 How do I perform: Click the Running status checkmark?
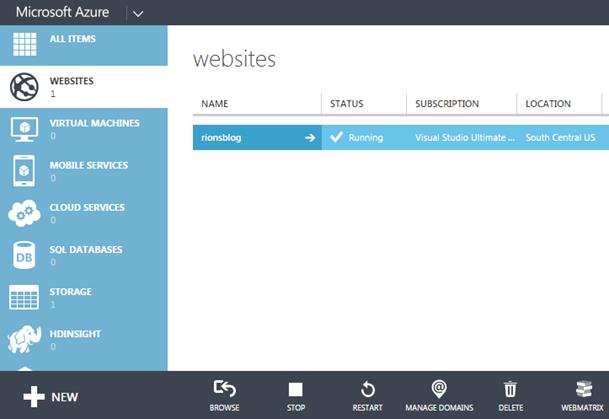336,137
